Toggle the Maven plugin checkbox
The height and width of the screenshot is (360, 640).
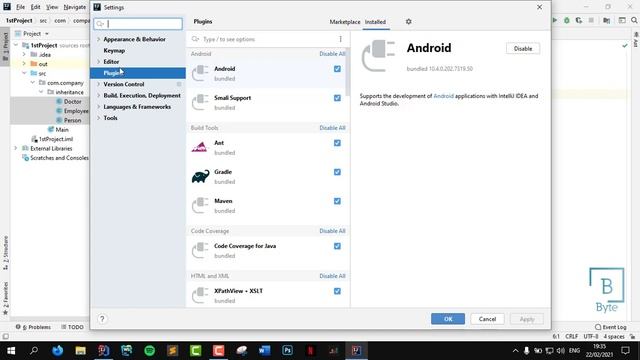(337, 201)
